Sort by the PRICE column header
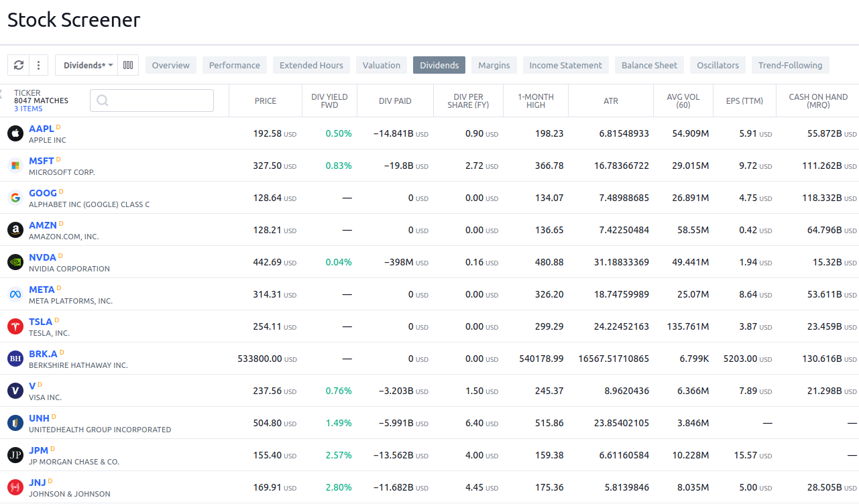Viewport: 859px width, 504px height. 266,101
